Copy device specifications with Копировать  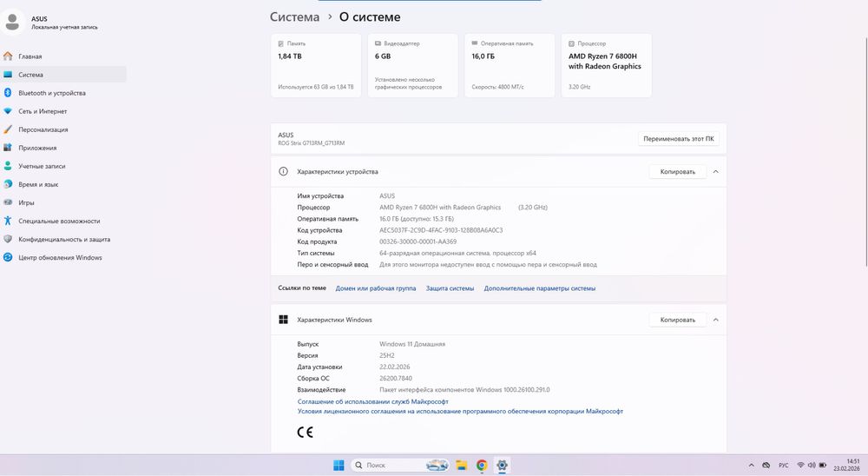click(678, 172)
